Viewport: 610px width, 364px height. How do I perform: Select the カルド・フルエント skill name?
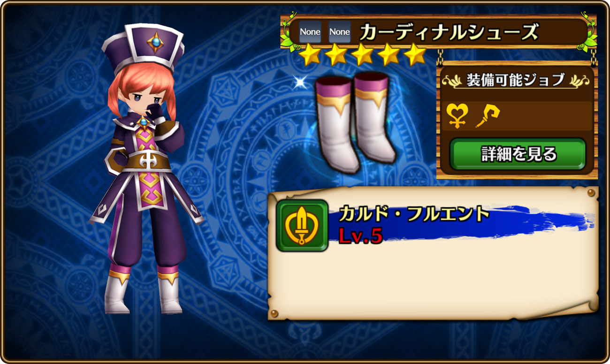(414, 215)
